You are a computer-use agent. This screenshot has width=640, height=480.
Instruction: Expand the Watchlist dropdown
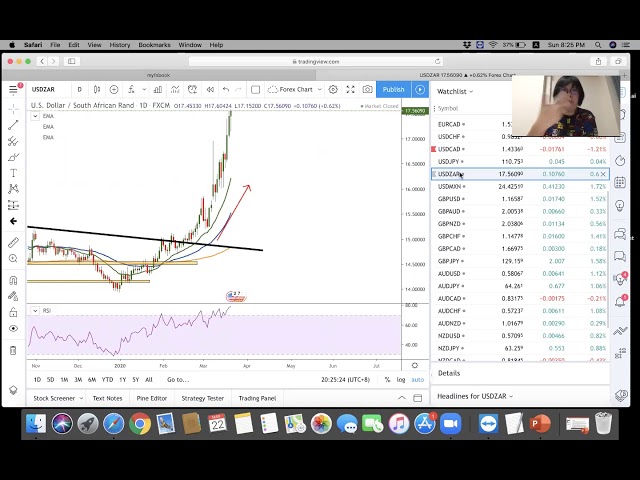454,91
